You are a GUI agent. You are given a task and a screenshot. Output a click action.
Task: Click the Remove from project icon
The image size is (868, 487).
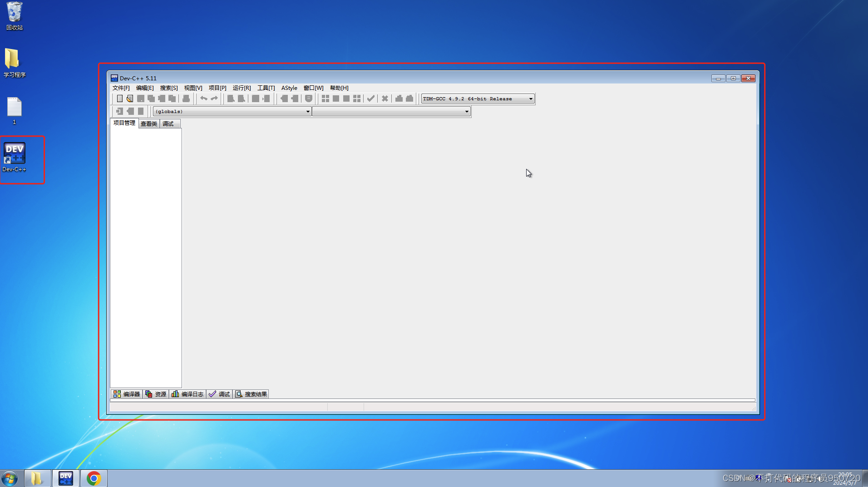[130, 111]
